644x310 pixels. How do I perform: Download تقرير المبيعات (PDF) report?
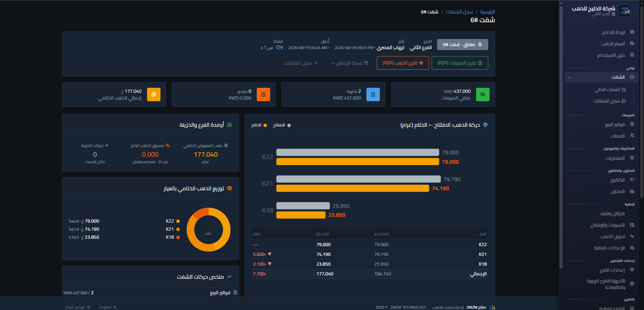(460, 63)
